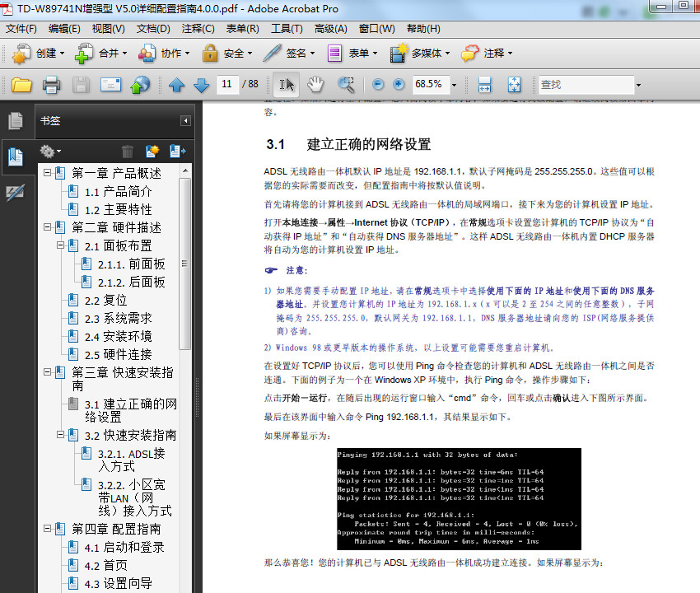Open bookmark 2.5 硬件连接
Image resolution: width=700 pixels, height=593 pixels.
click(x=119, y=354)
